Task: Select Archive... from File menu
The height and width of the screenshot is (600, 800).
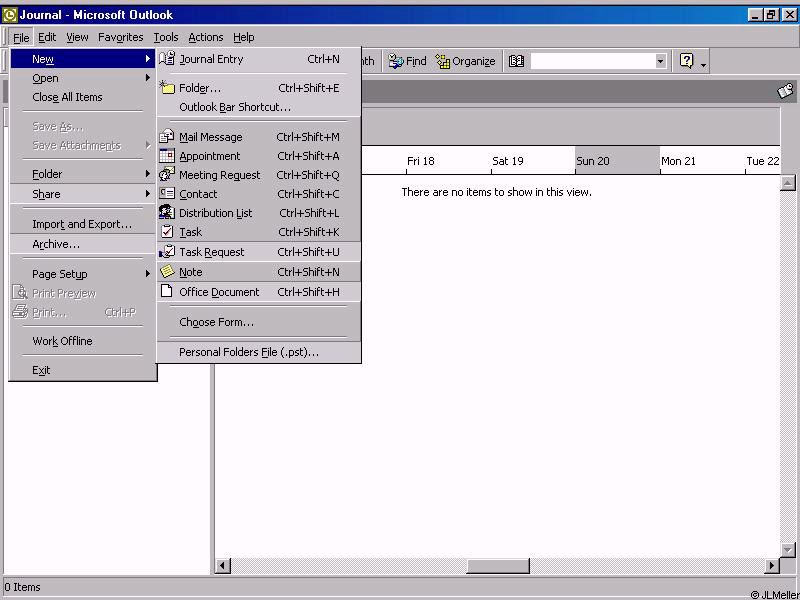Action: pos(56,244)
